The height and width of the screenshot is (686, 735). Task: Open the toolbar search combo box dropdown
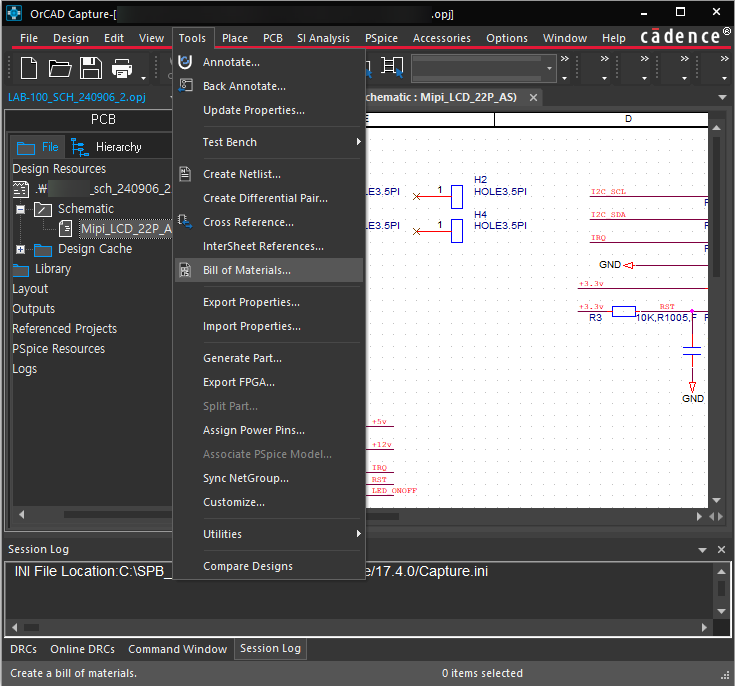pos(549,68)
